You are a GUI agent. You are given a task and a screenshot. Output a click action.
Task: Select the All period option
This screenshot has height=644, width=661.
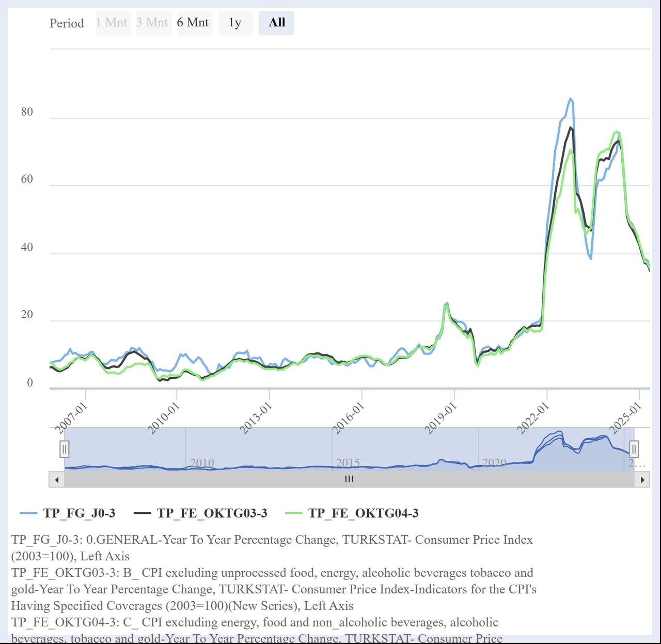pos(276,23)
